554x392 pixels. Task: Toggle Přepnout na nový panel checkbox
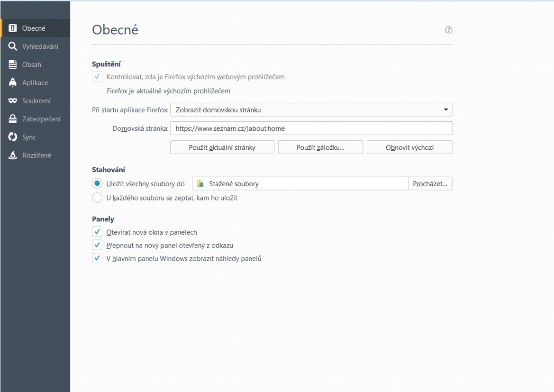(97, 246)
